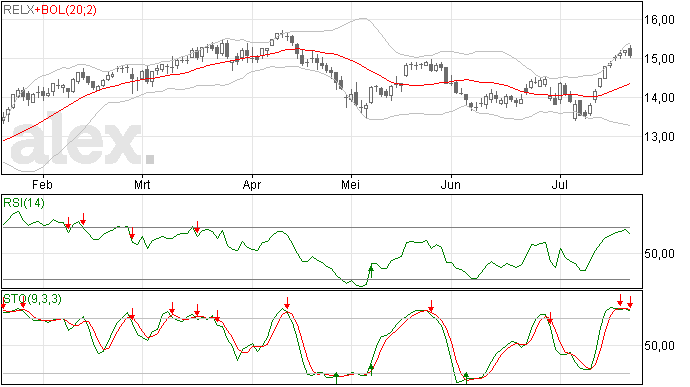Click the last red stochastic sell arrow in July
Image resolution: width=690 pixels, height=387 pixels.
pos(630,302)
